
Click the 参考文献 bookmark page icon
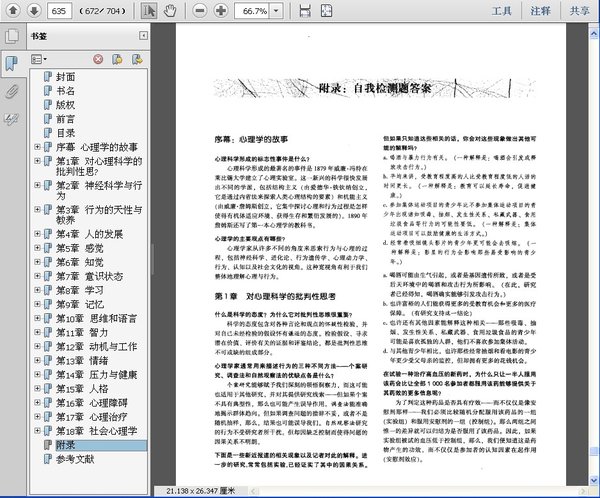47,459
